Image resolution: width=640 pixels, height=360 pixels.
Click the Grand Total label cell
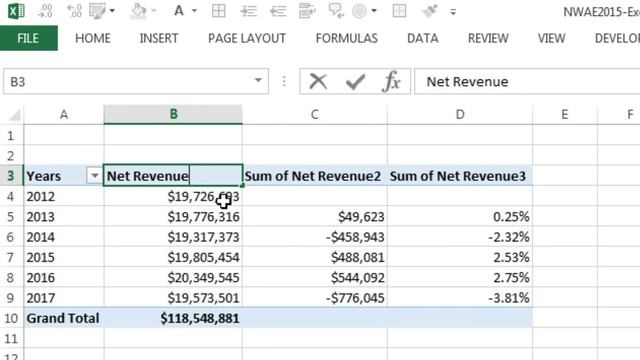click(64, 318)
